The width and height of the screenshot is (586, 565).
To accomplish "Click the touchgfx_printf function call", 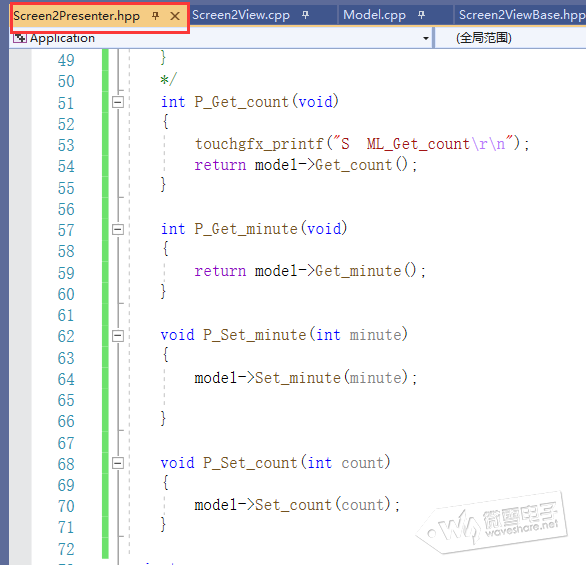I will tap(259, 144).
